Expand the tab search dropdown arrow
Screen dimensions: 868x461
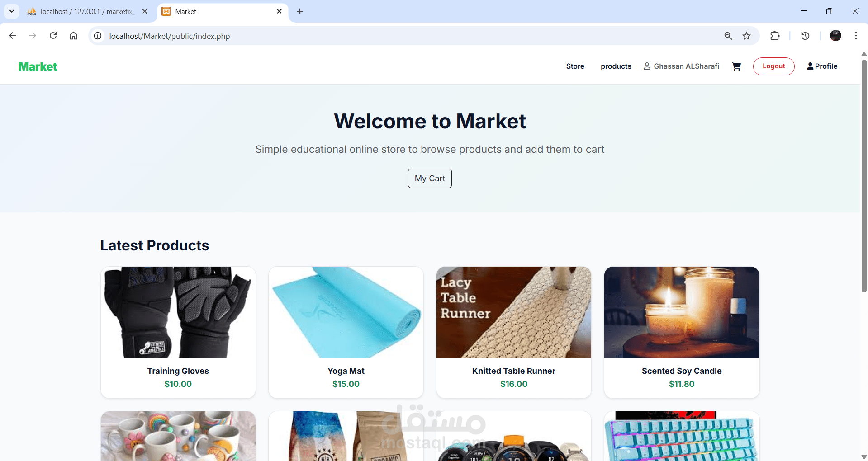point(12,11)
